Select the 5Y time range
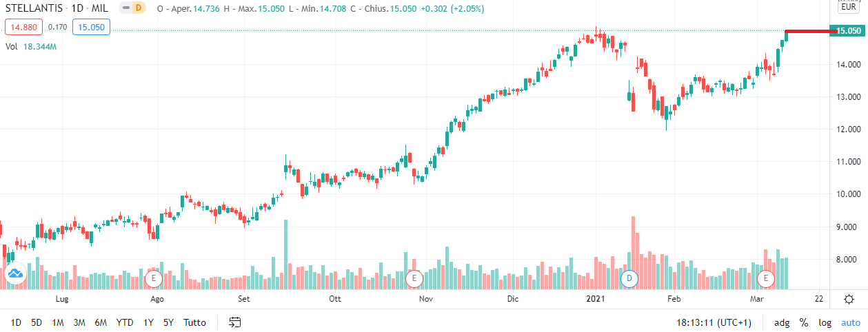This screenshot has height=332, width=868. [x=168, y=322]
